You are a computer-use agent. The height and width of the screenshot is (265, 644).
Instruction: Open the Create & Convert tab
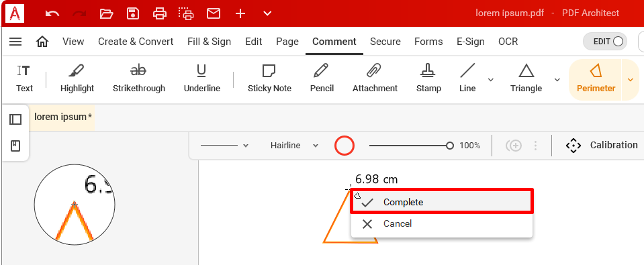(136, 42)
